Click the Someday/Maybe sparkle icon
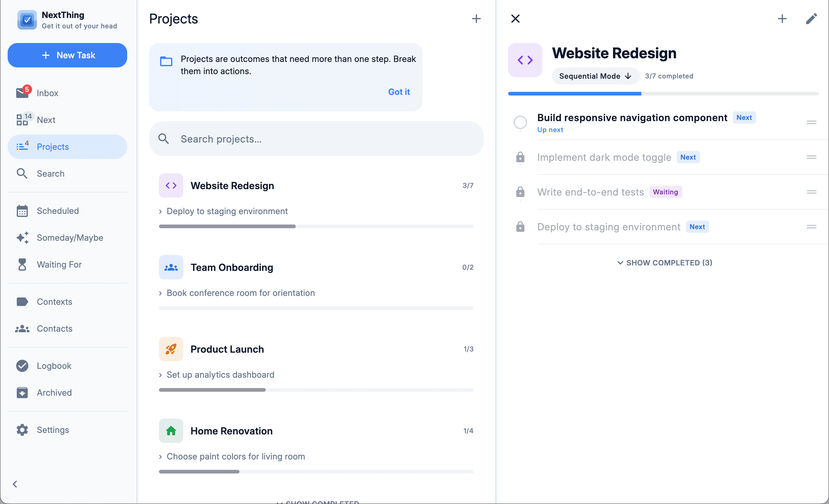 tap(22, 238)
